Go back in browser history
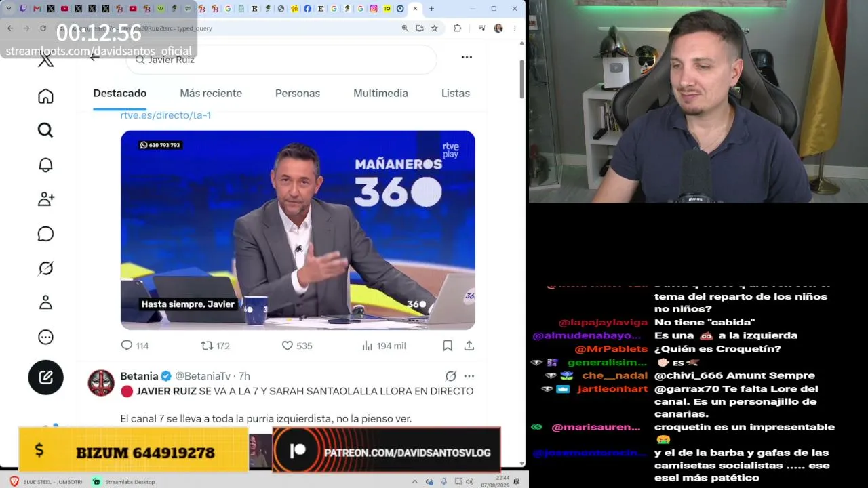 pyautogui.click(x=10, y=28)
